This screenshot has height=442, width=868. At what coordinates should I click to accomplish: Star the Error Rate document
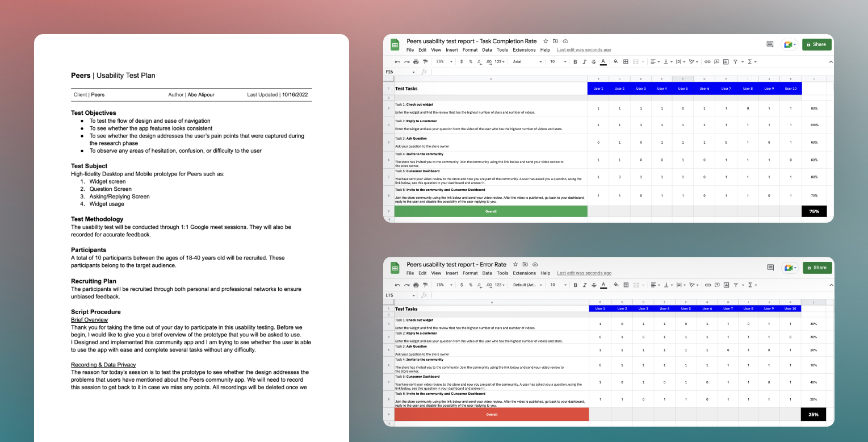click(515, 264)
